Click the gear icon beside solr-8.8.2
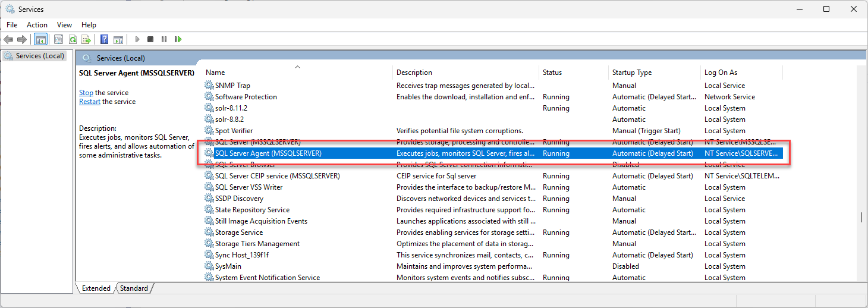868x308 pixels. 209,120
